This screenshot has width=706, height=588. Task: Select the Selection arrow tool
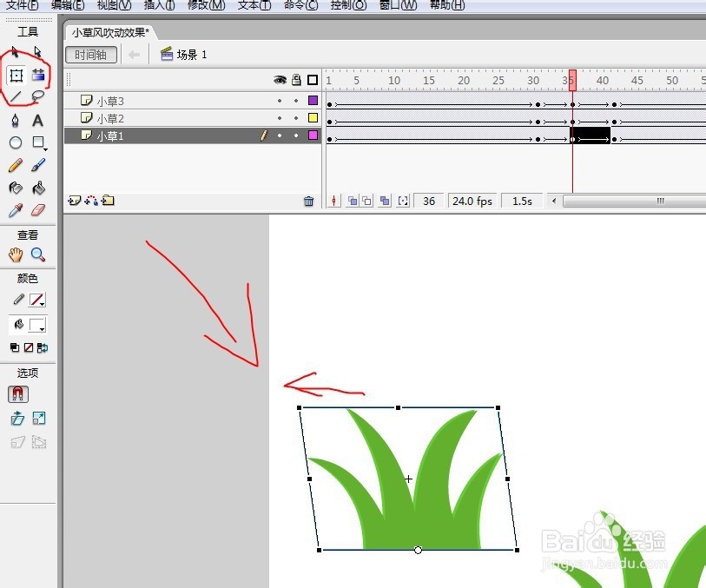tap(15, 52)
